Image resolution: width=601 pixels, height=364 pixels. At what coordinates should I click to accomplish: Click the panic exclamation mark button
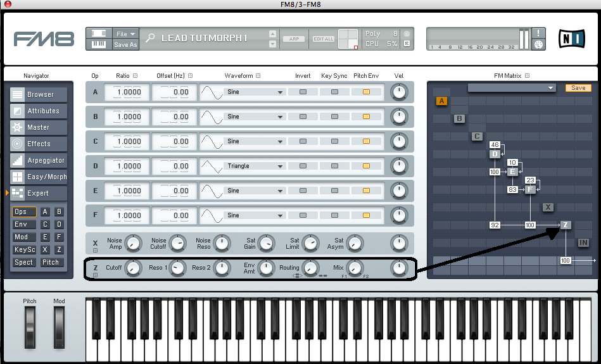click(538, 33)
